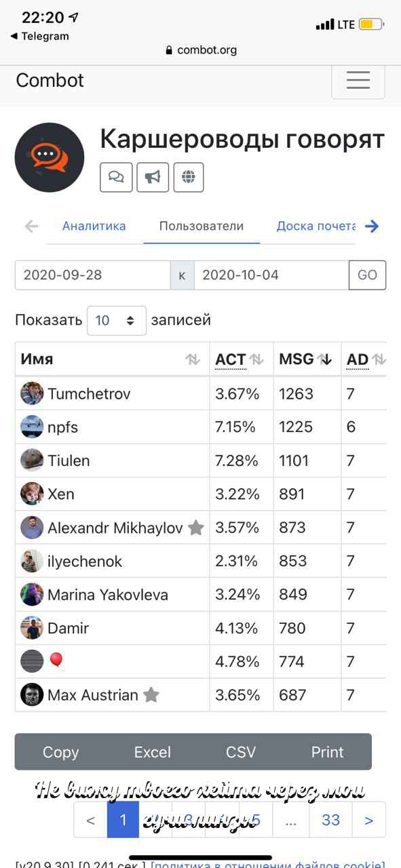Open the records count dropdown showing 10
This screenshot has width=401, height=868.
click(117, 320)
